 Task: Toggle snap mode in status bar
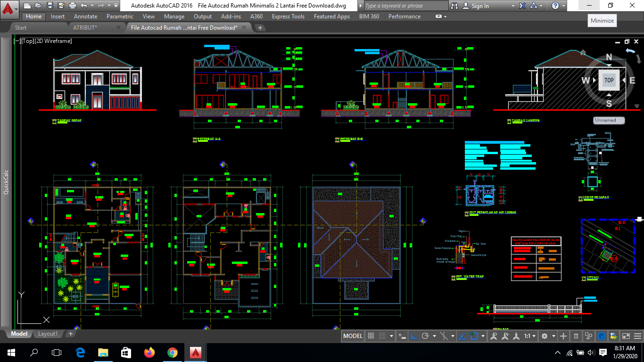(382, 336)
